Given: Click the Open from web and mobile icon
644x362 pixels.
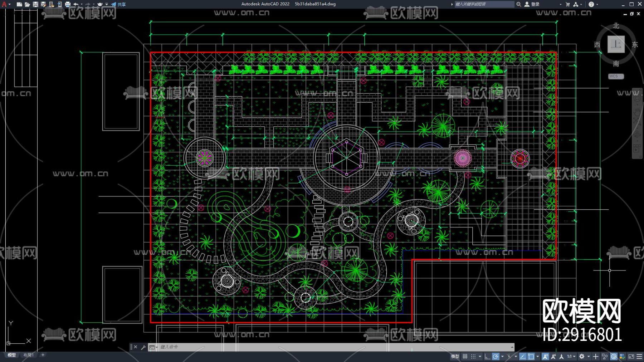Looking at the screenshot, I should tap(52, 4).
